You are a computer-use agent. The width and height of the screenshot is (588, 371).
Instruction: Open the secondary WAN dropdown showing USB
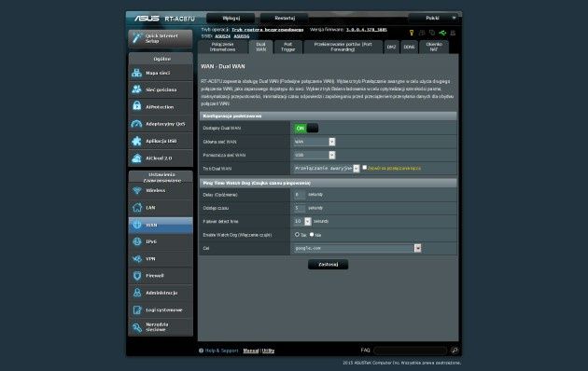pos(315,155)
